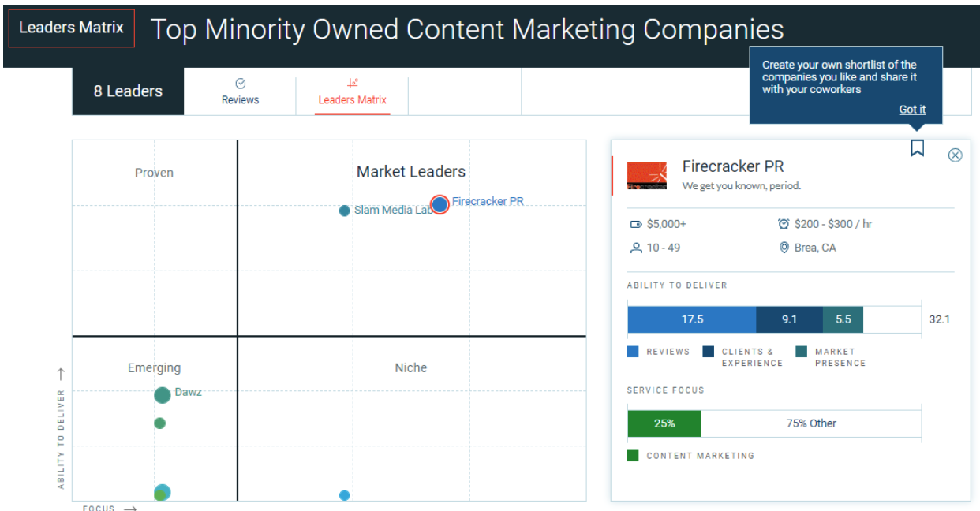Image resolution: width=980 pixels, height=511 pixels.
Task: Click the 9.1 Clients & Experience bar segment
Action: pyautogui.click(x=789, y=319)
